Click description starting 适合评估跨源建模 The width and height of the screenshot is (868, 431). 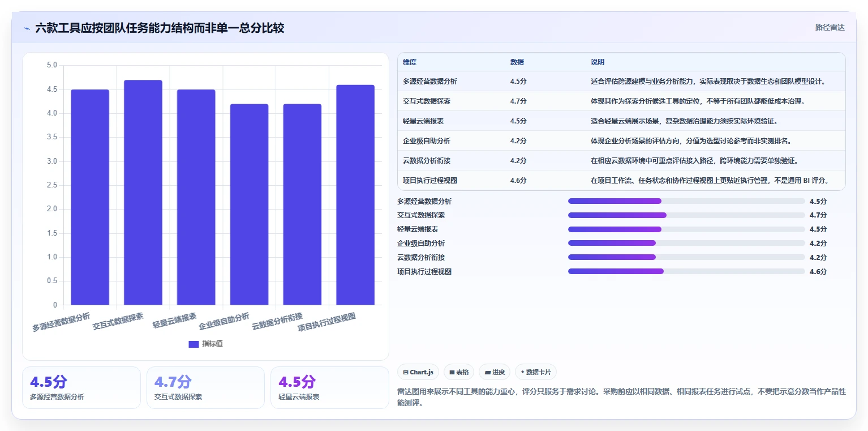tap(708, 82)
